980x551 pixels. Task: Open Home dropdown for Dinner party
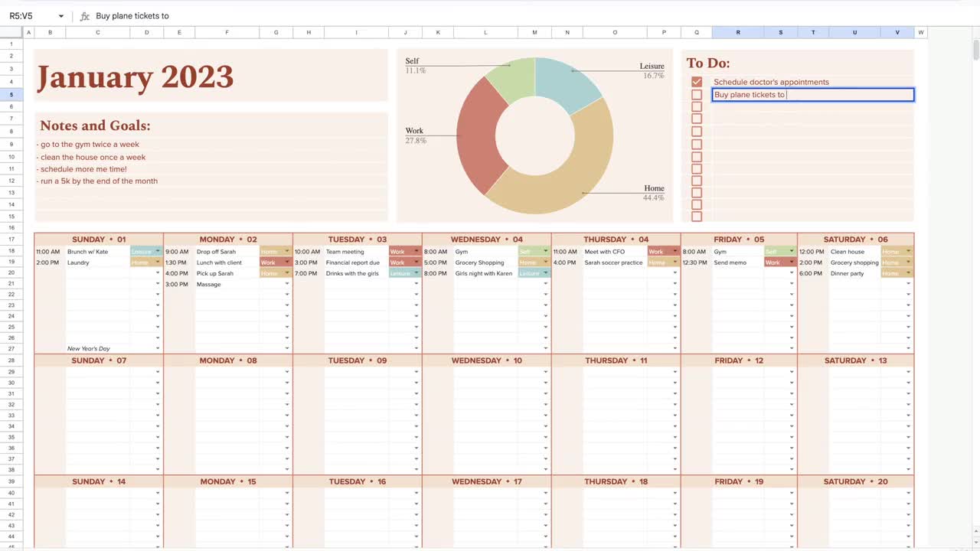(909, 273)
